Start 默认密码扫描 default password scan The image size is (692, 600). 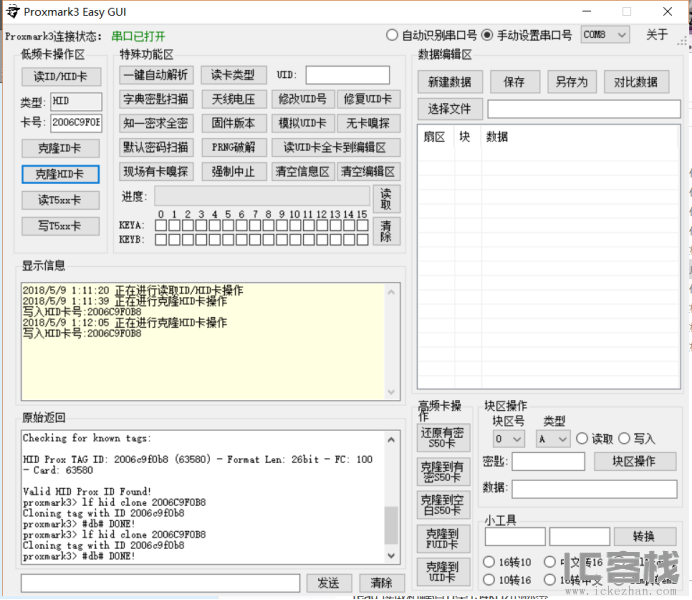click(x=156, y=147)
